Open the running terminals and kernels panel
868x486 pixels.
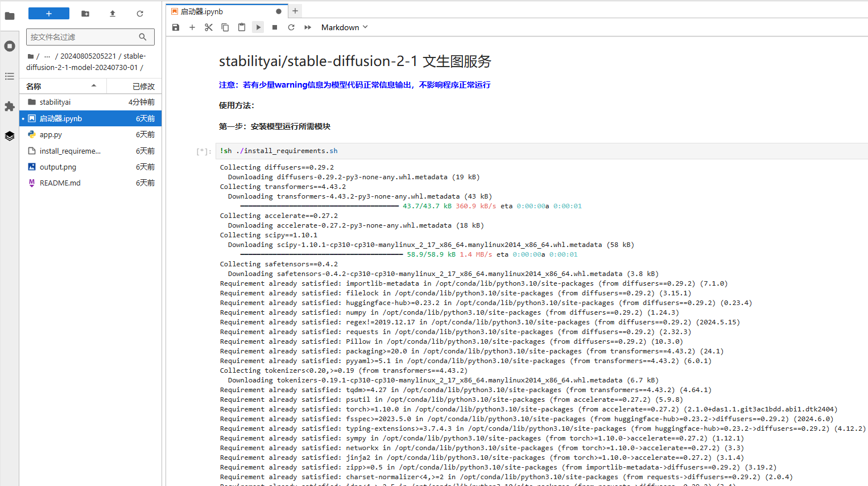(10, 46)
